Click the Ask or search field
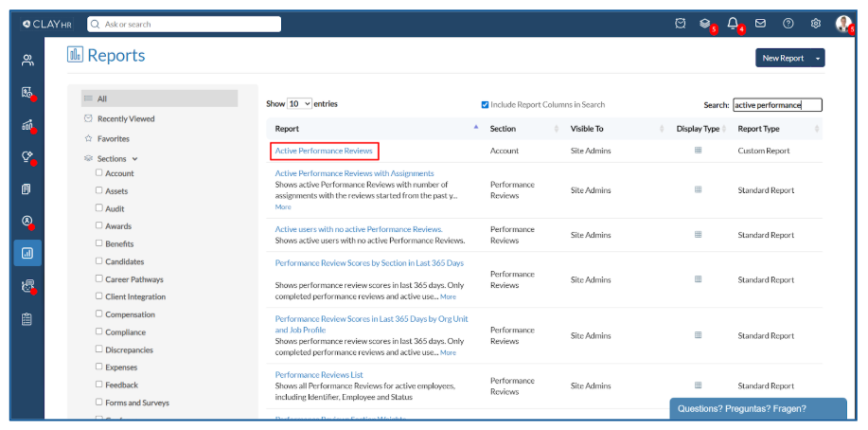Image resolution: width=868 pixels, height=430 pixels. (x=184, y=25)
